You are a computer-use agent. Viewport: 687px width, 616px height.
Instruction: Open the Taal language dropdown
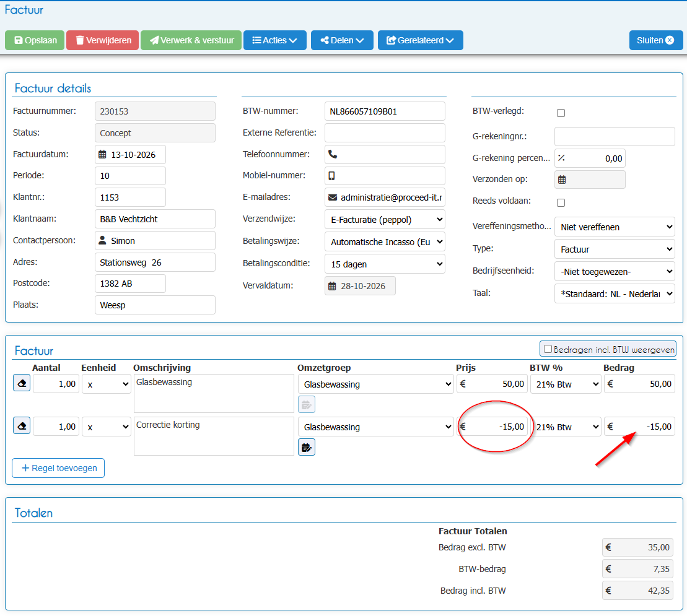click(x=615, y=294)
